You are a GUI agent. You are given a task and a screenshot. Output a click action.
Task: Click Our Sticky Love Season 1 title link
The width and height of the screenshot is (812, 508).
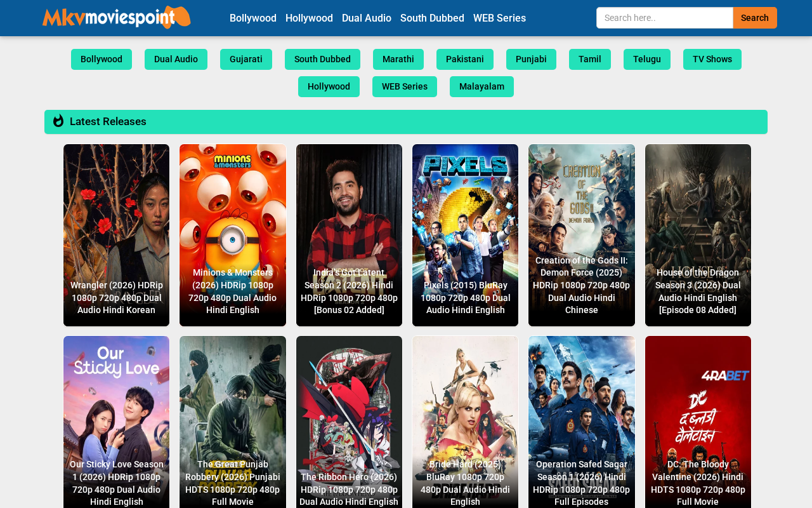117,483
